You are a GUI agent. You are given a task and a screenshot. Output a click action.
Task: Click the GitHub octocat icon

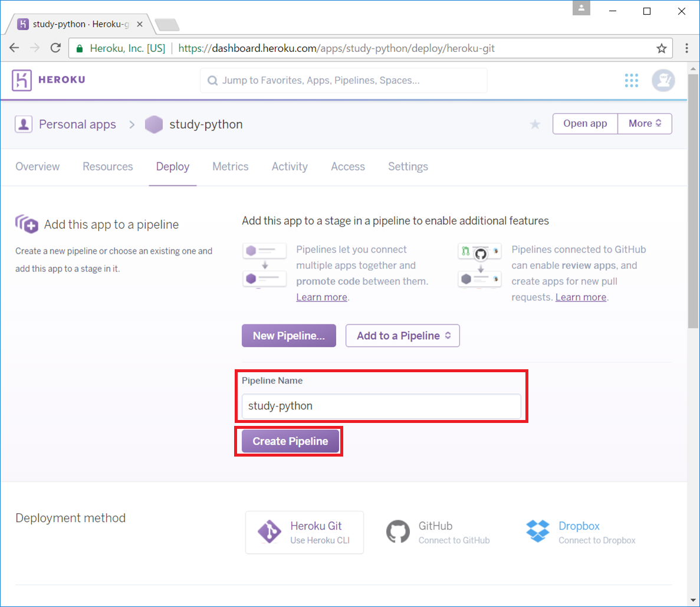click(x=398, y=532)
